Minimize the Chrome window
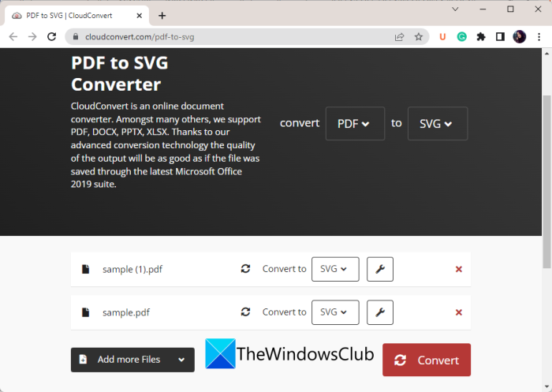The width and height of the screenshot is (552, 392). coord(483,9)
